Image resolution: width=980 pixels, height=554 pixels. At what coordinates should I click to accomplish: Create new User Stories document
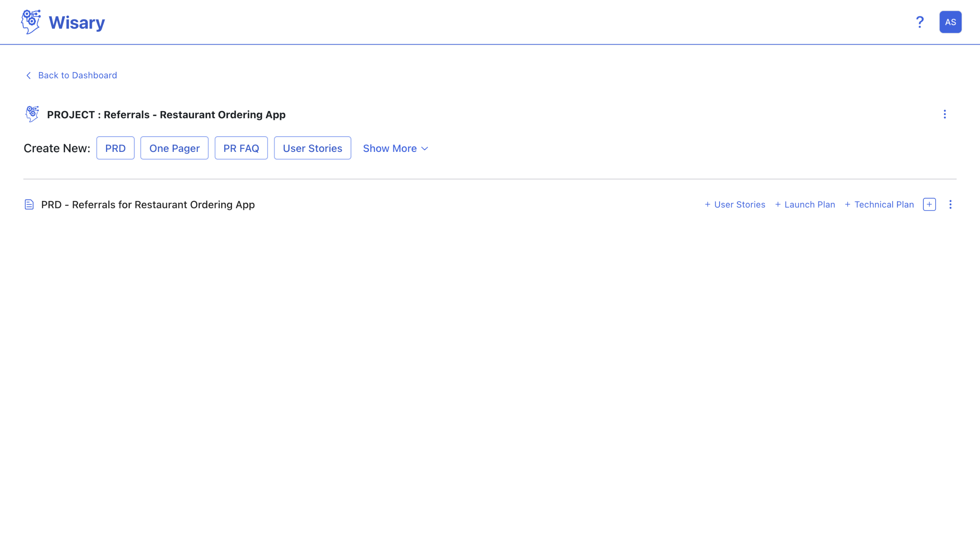click(x=312, y=148)
